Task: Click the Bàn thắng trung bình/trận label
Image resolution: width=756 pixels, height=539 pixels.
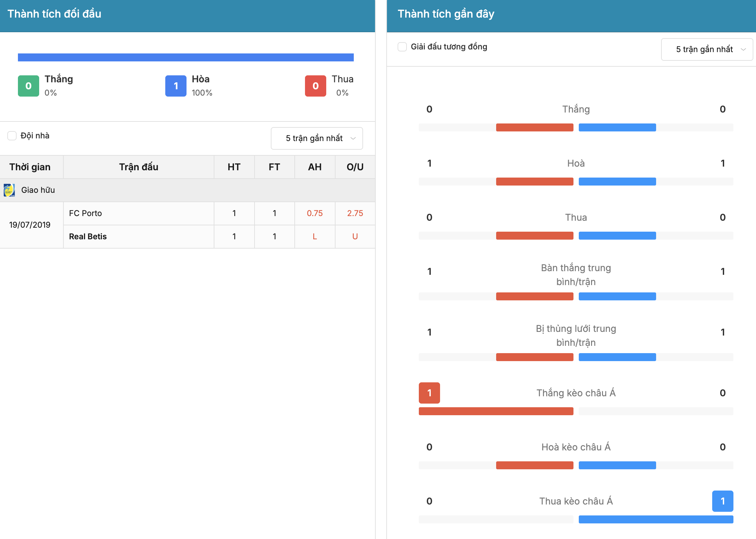Action: [x=576, y=275]
